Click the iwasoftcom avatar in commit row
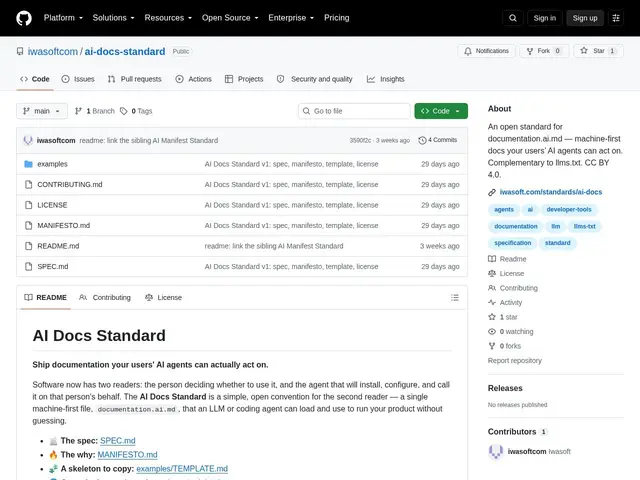This screenshot has height=480, width=640. pos(28,140)
